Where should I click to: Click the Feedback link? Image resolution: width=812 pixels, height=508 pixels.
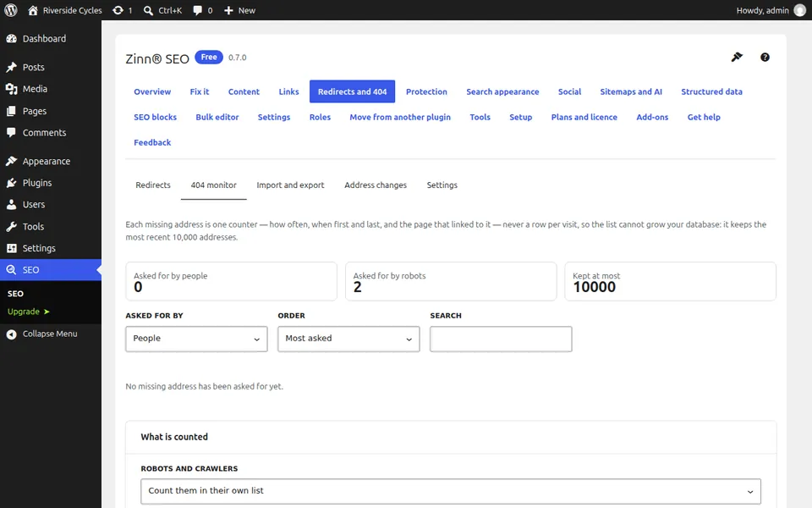point(152,142)
